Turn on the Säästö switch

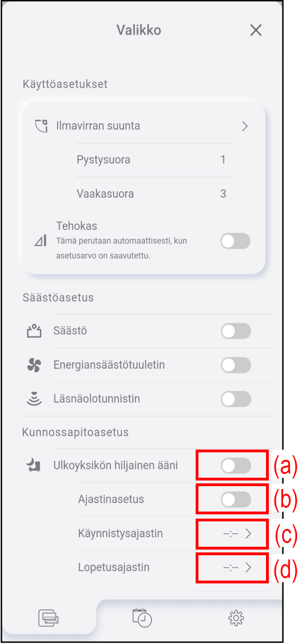click(x=236, y=331)
